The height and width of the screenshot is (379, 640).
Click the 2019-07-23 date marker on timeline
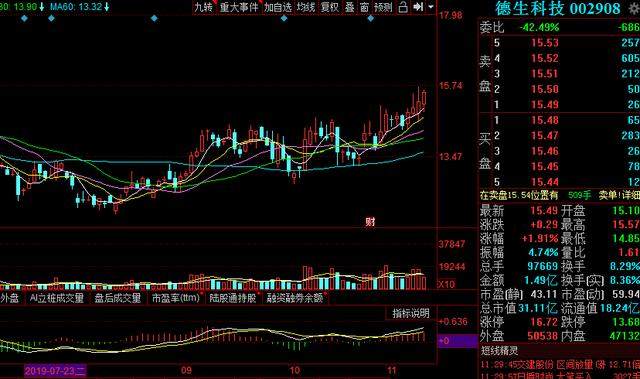point(55,371)
